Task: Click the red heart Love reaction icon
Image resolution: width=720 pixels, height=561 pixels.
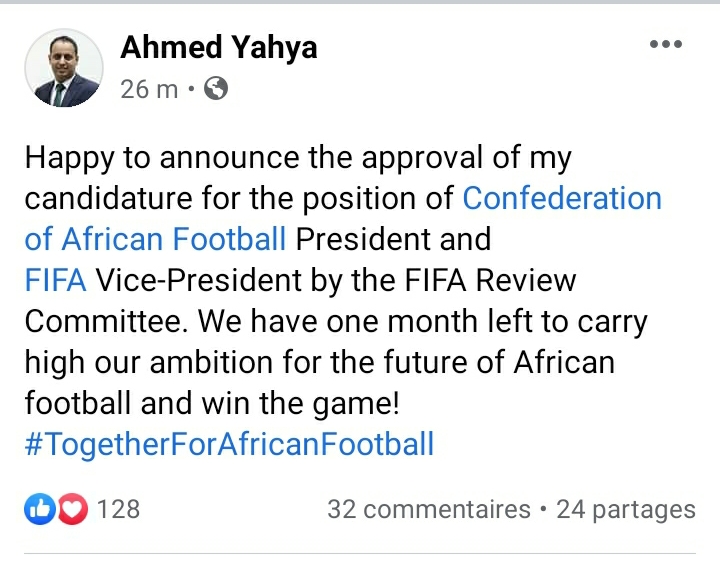Action: point(71,509)
